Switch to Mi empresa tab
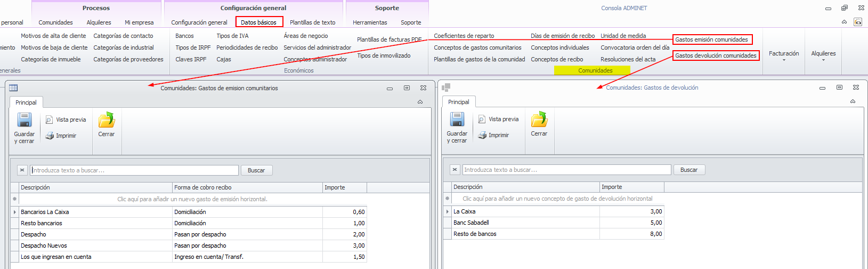 point(139,22)
